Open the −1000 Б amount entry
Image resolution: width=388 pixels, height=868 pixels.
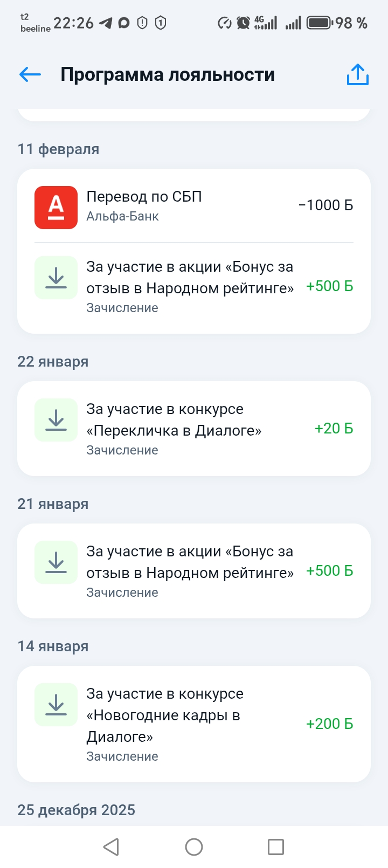click(325, 205)
